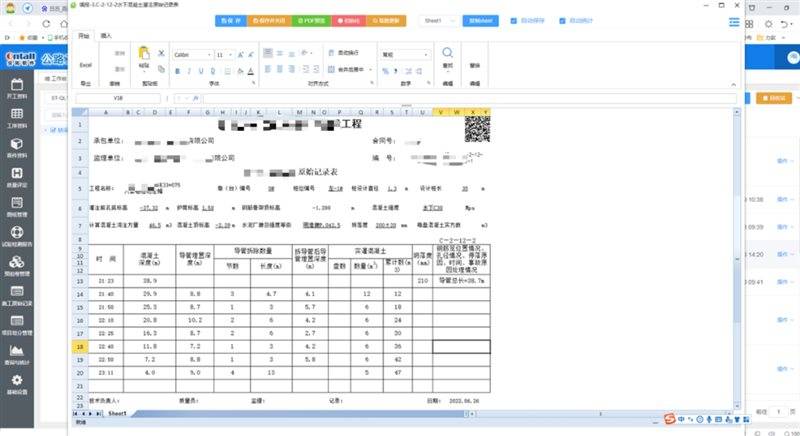Click the percent number format icon
Image resolution: width=800 pixels, height=436 pixels.
[385, 71]
